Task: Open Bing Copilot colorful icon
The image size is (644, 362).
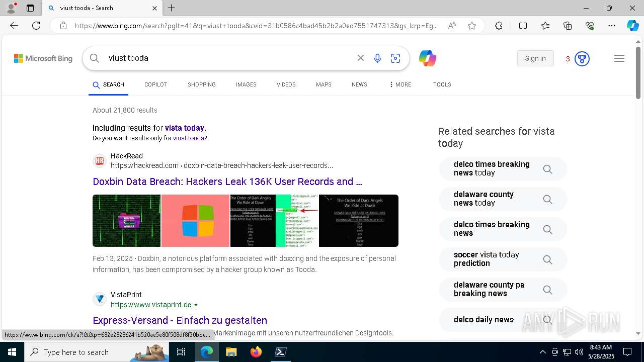Action: (427, 58)
